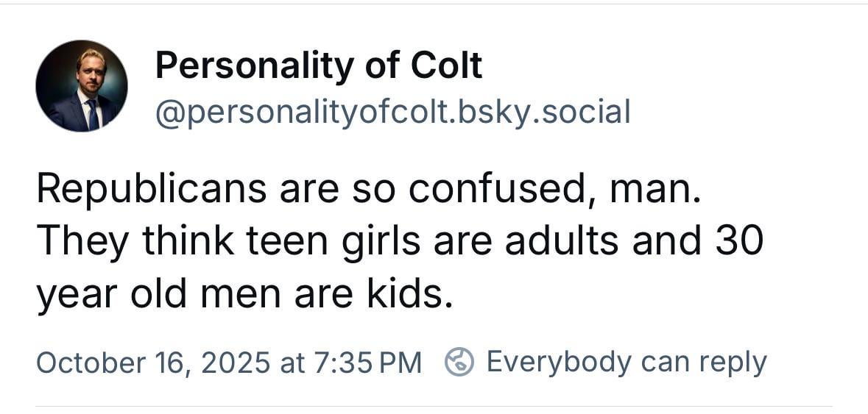Click the "Personality of Colt" display name

pyautogui.click(x=319, y=67)
